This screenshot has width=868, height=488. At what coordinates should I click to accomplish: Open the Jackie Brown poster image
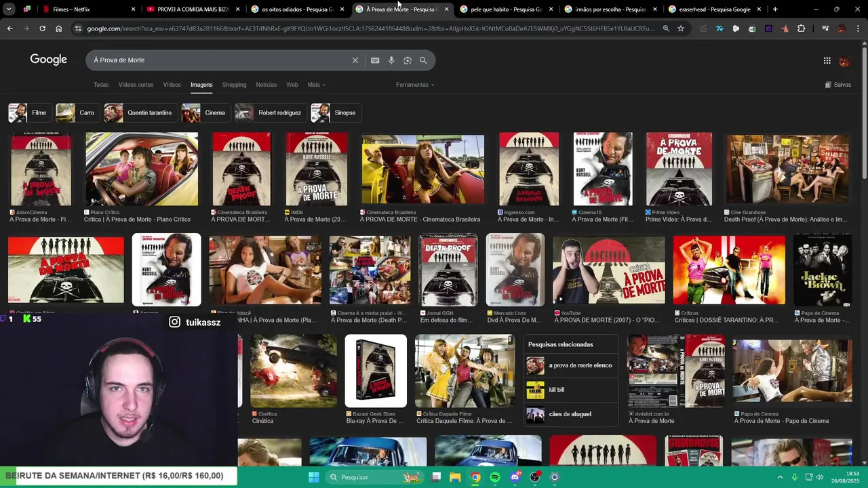click(823, 270)
